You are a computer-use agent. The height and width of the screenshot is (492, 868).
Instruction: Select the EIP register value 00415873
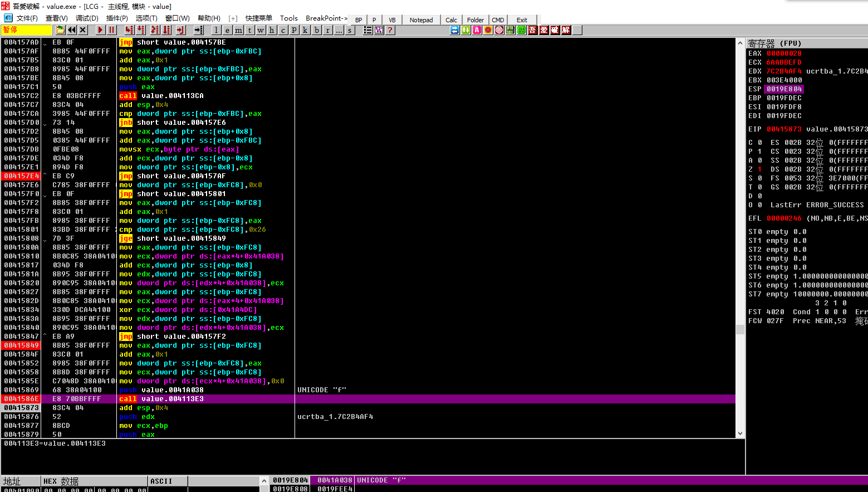784,129
